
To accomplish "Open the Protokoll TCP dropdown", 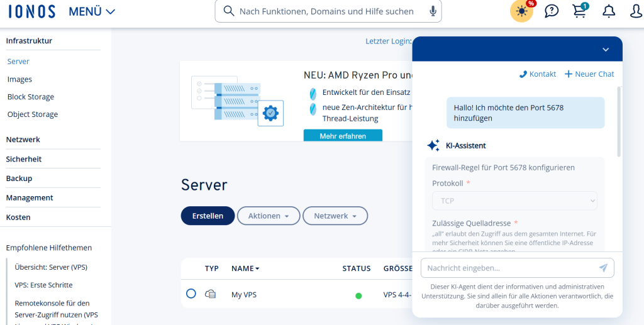I will 514,201.
